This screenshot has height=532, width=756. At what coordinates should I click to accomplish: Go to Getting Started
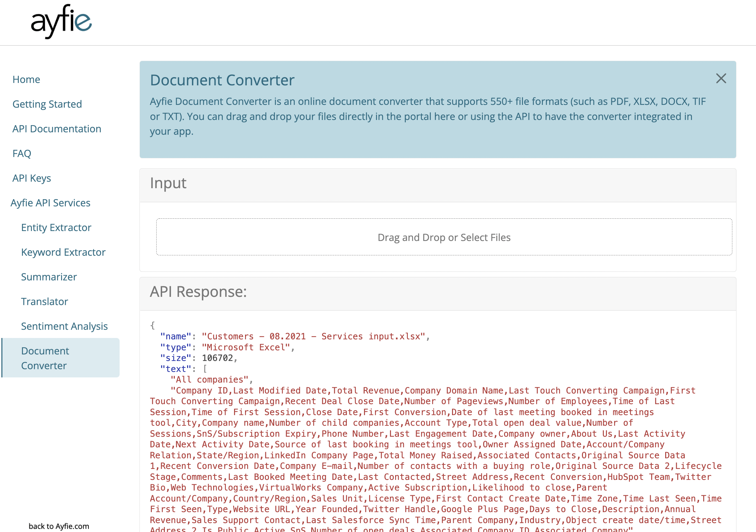[47, 104]
